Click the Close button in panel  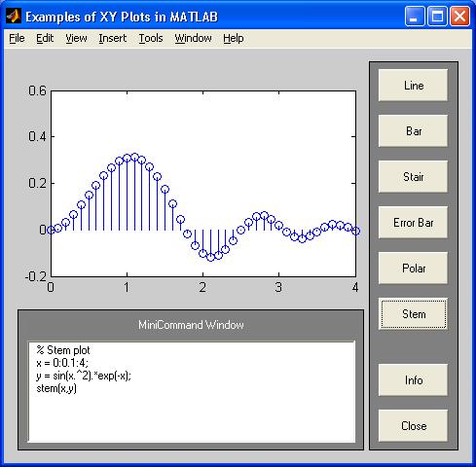(x=413, y=426)
